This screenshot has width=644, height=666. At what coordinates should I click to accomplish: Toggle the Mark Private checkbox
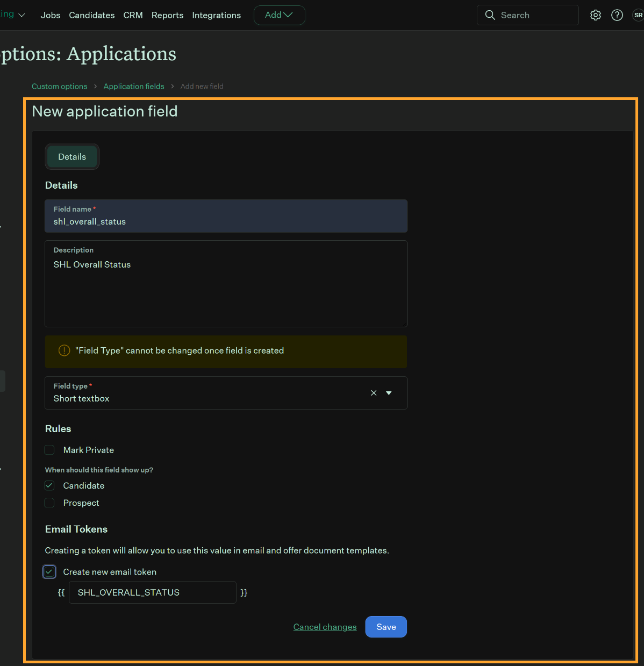(49, 450)
